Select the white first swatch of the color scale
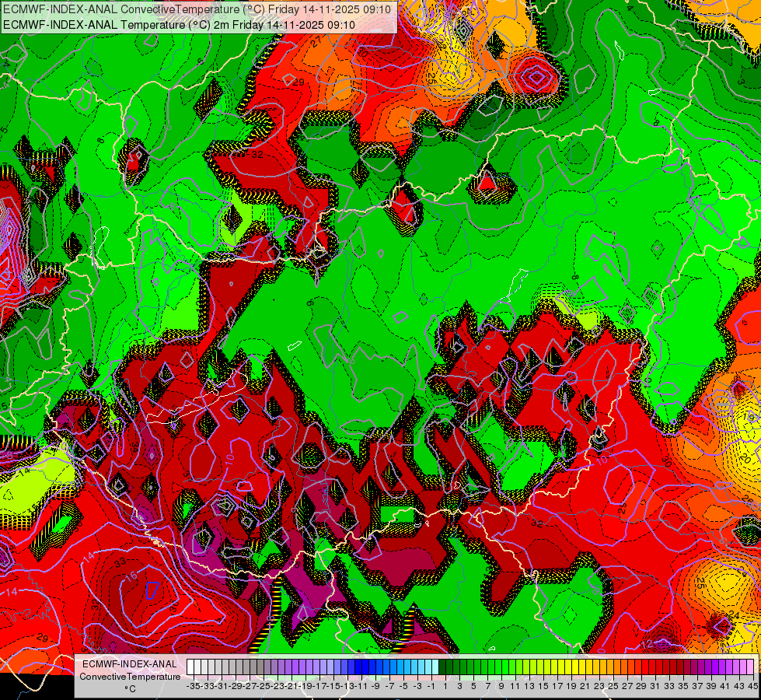 coord(190,667)
